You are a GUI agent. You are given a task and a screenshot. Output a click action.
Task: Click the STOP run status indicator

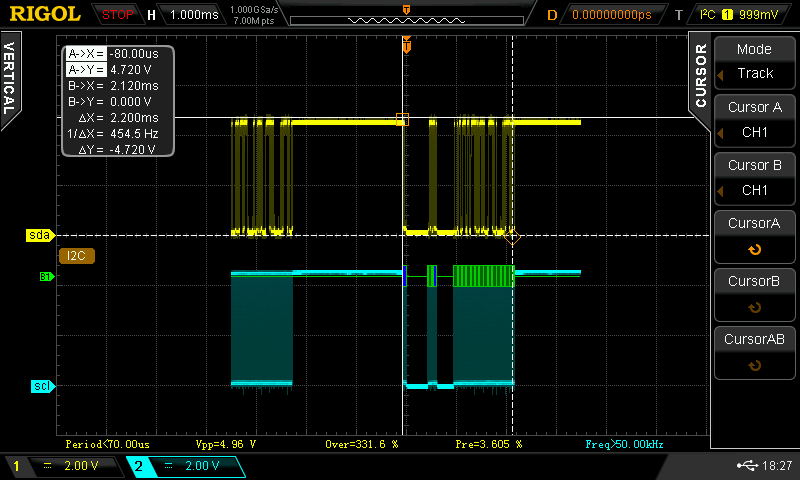pos(117,15)
